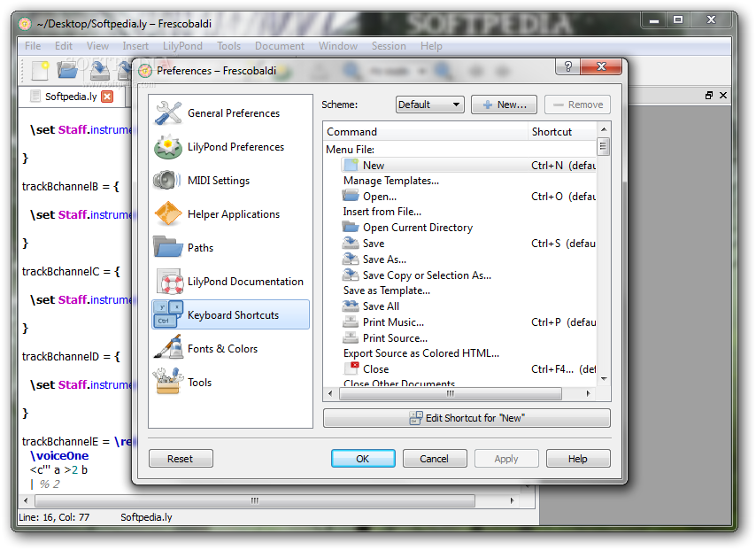Open Paths folder icon
This screenshot has width=756, height=550.
pos(168,246)
